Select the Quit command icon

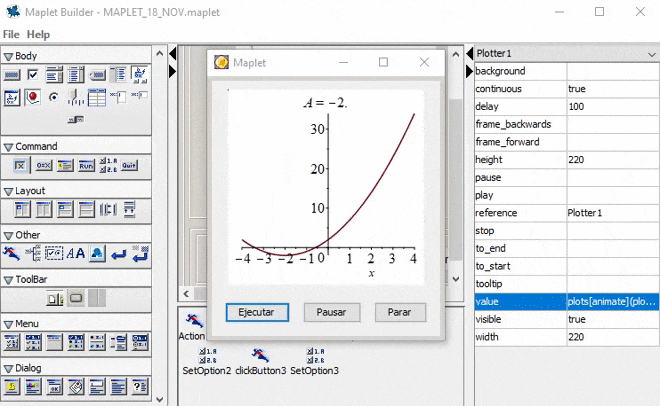129,165
